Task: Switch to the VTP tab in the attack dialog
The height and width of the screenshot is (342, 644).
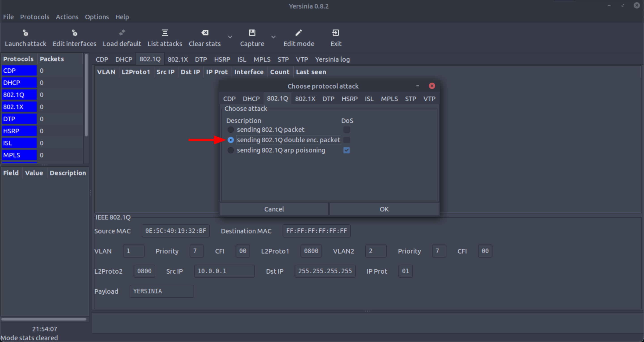Action: click(x=429, y=99)
